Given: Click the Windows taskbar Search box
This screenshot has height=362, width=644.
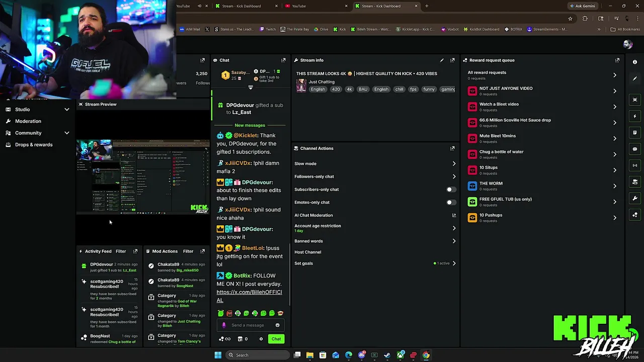Looking at the screenshot, I should (x=257, y=355).
